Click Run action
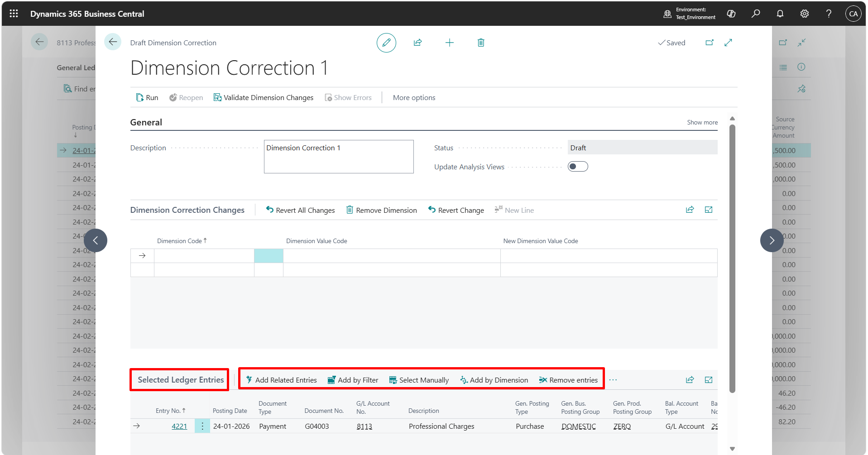The width and height of the screenshot is (868, 455). [147, 97]
